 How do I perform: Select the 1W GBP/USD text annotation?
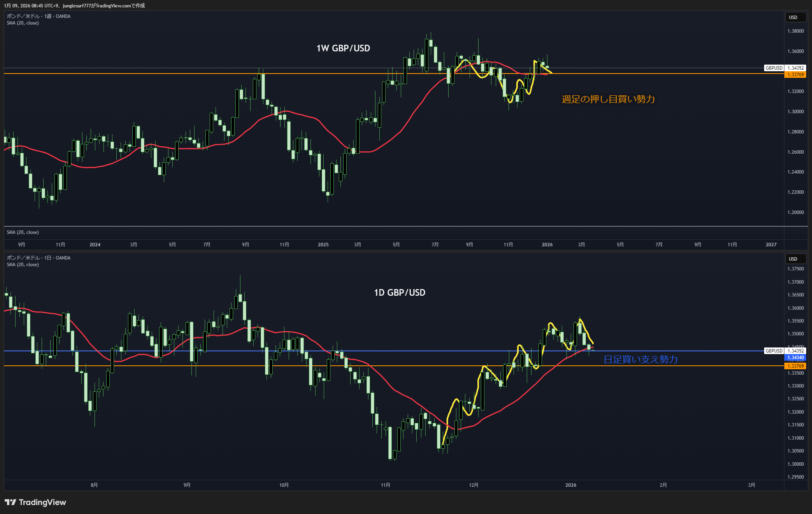pyautogui.click(x=343, y=48)
